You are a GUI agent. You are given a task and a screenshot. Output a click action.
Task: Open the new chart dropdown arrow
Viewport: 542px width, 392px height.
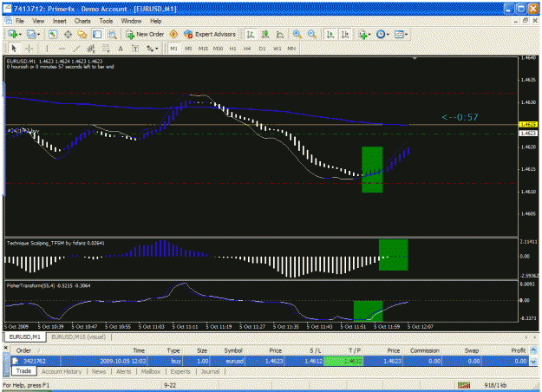(20, 35)
